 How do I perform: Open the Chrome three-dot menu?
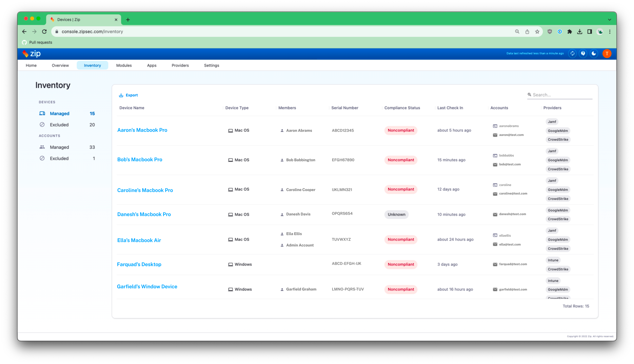point(610,32)
